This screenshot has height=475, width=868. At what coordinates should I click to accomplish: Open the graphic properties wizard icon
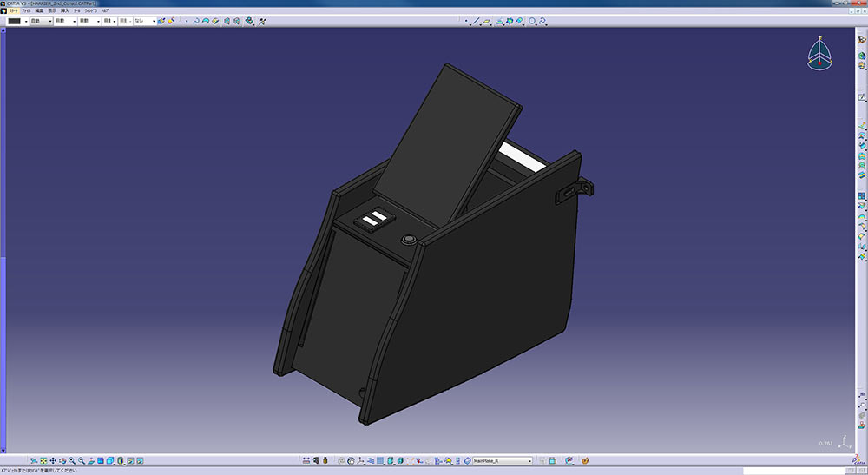[171, 21]
